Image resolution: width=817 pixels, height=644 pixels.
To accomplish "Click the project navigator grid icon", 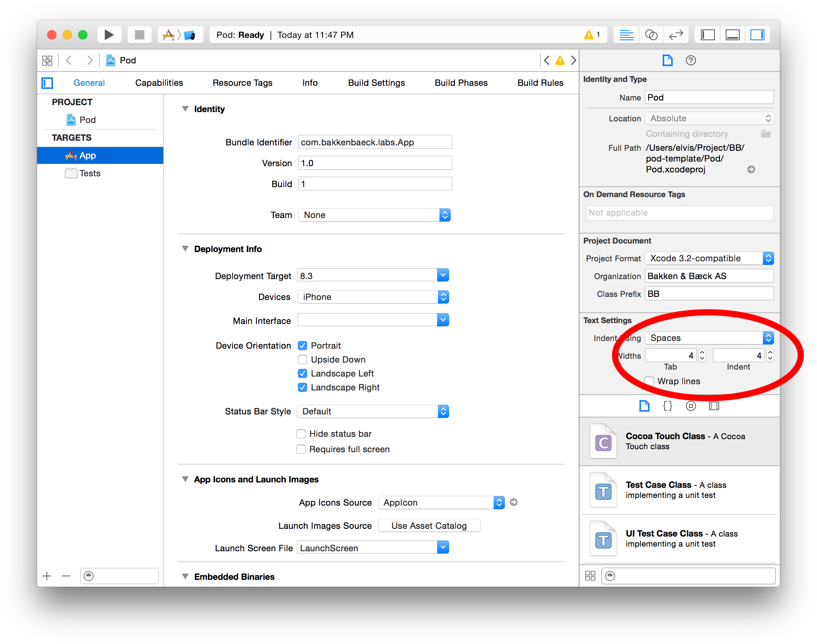I will [x=48, y=60].
